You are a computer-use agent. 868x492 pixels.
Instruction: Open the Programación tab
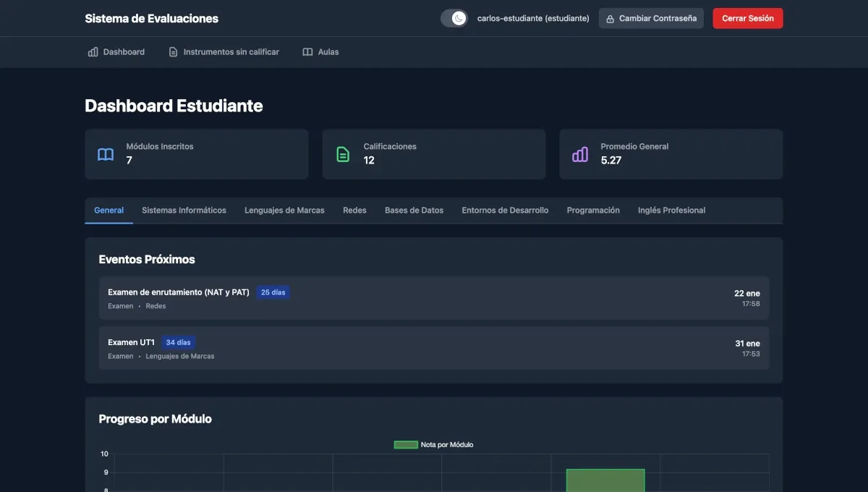(x=593, y=210)
